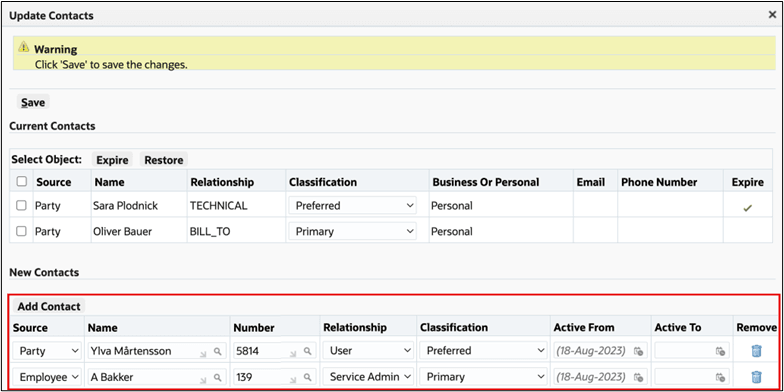Open Classification dropdown for Ylva Mårtensson

(x=483, y=351)
